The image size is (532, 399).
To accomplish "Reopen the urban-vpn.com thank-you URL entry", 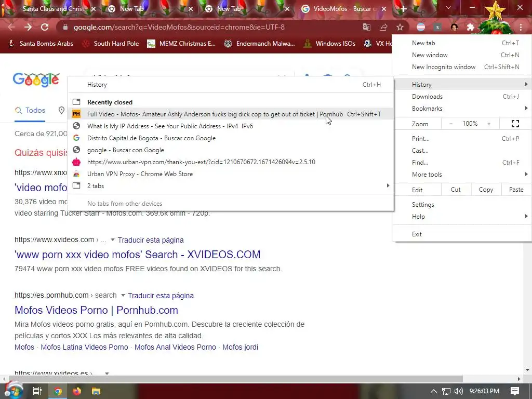I will (231, 162).
